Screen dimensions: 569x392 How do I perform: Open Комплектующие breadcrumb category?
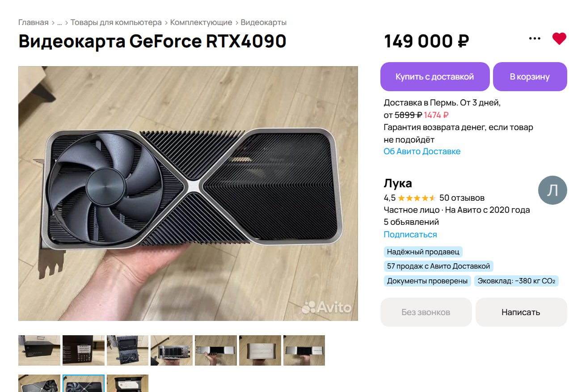[201, 22]
